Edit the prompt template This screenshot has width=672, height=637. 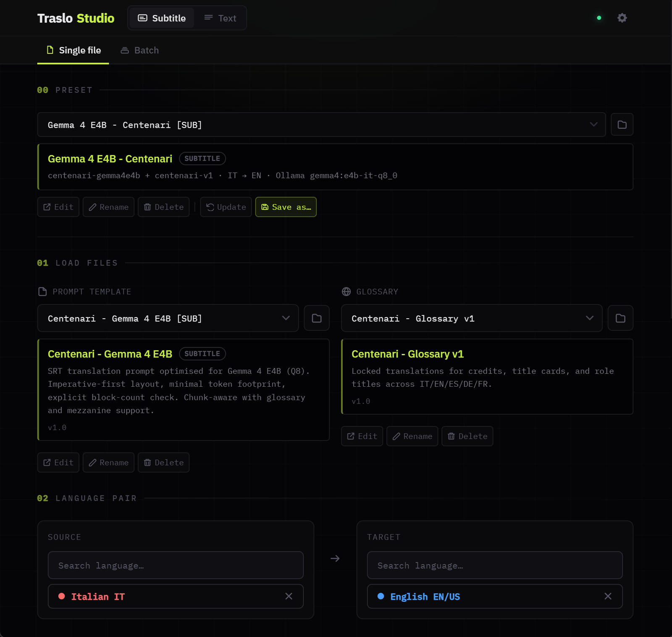point(58,462)
